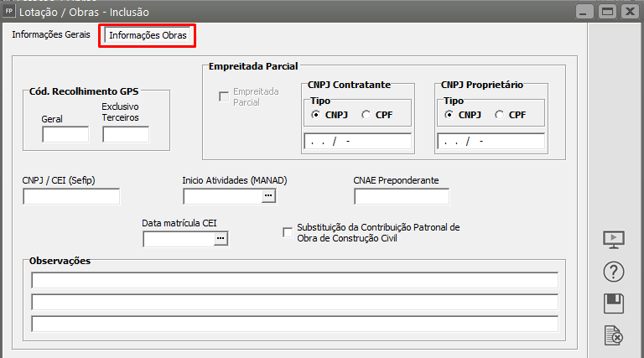Click the cancel document icon
The image size is (644, 358).
tap(615, 336)
